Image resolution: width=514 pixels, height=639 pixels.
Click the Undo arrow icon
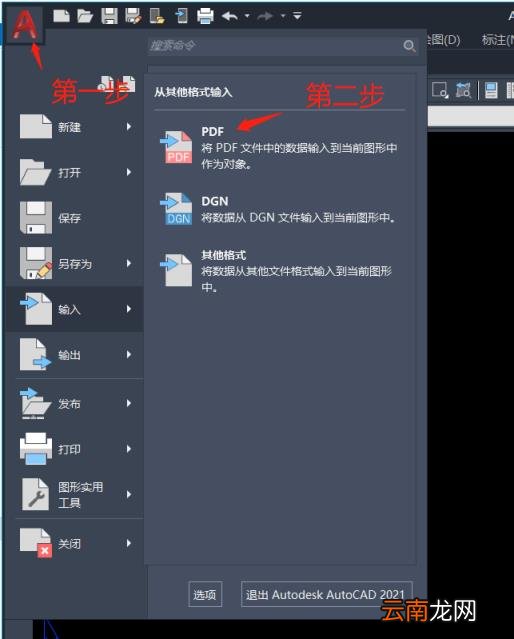click(230, 16)
